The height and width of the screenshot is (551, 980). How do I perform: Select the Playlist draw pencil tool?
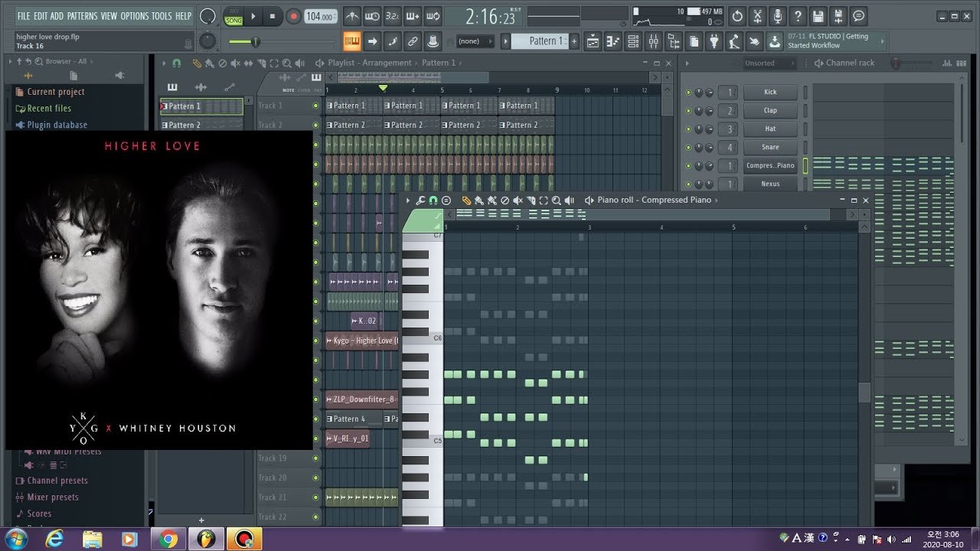coord(197,64)
